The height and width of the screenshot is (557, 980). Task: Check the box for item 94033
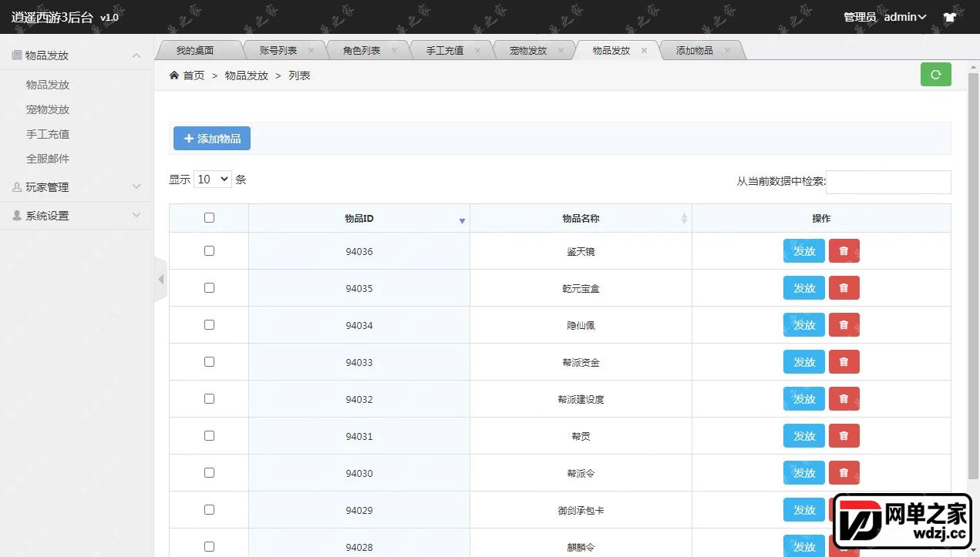(x=209, y=362)
